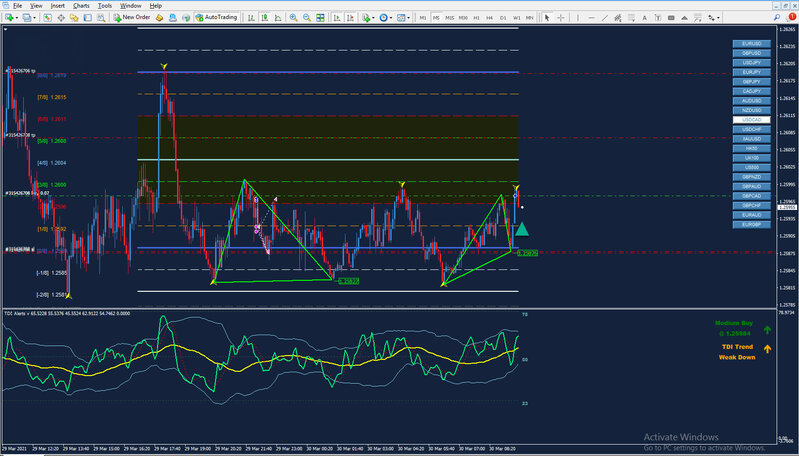
Task: Click the green up-triangle buy marker
Action: 521,228
